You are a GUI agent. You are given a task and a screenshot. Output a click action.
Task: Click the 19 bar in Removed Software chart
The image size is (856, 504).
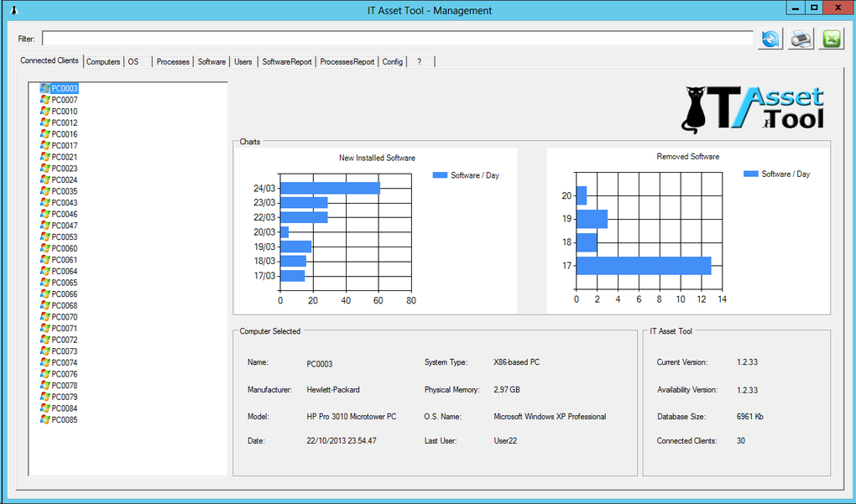tap(592, 219)
